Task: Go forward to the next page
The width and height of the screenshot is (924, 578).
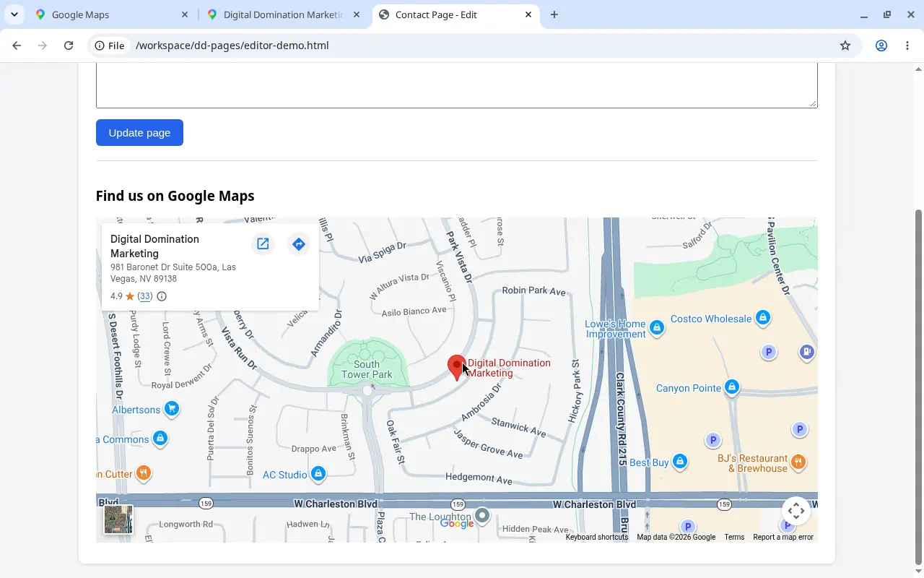Action: [x=43, y=46]
